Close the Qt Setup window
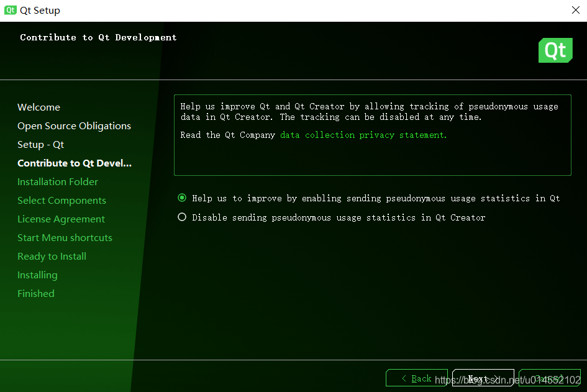Image resolution: width=587 pixels, height=392 pixels. pos(576,10)
